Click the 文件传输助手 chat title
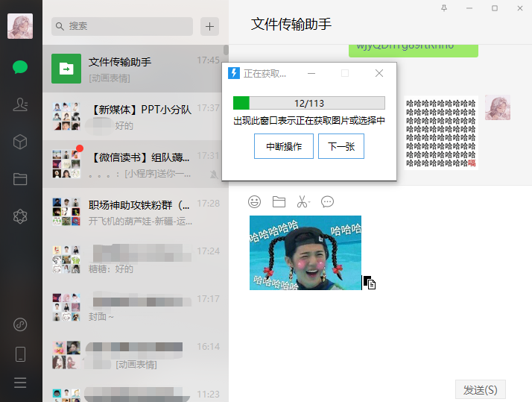The width and height of the screenshot is (532, 402). 291,24
